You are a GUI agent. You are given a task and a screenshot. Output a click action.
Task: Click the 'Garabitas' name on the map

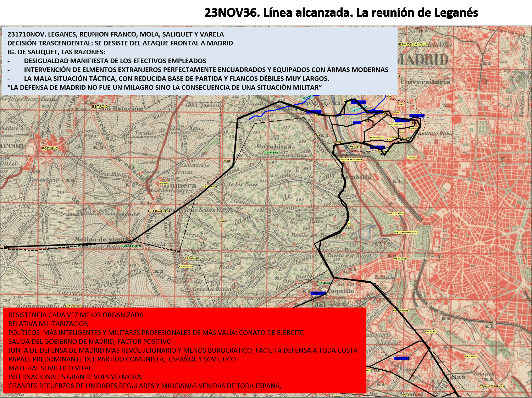point(274,146)
